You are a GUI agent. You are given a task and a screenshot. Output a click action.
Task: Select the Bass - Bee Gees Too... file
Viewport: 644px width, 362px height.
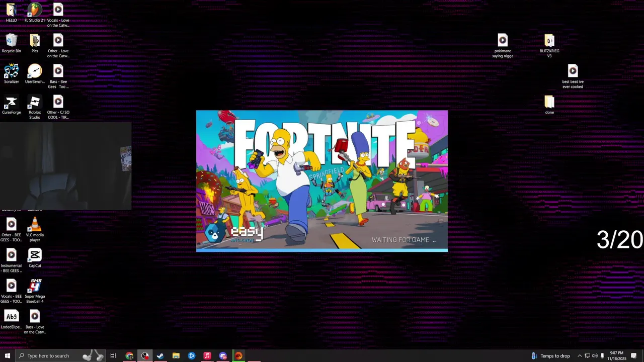pos(58,77)
